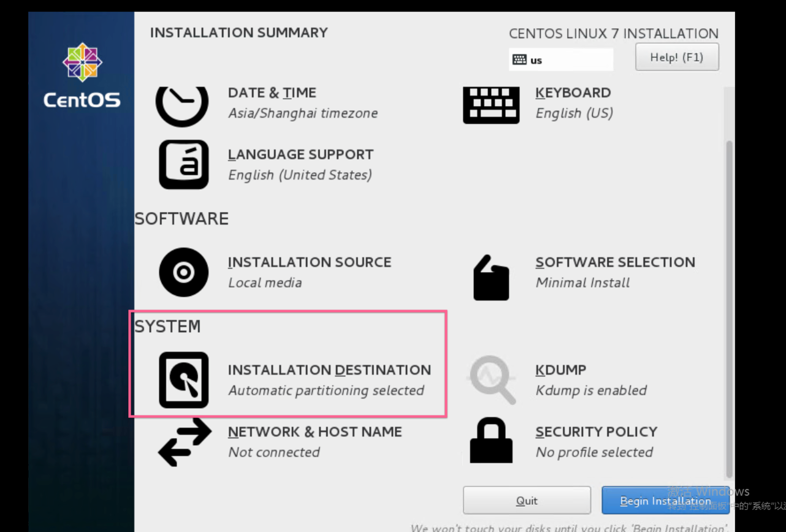
Task: Click the DATE & TIME Asia/Shanghai entry
Action: point(302,103)
